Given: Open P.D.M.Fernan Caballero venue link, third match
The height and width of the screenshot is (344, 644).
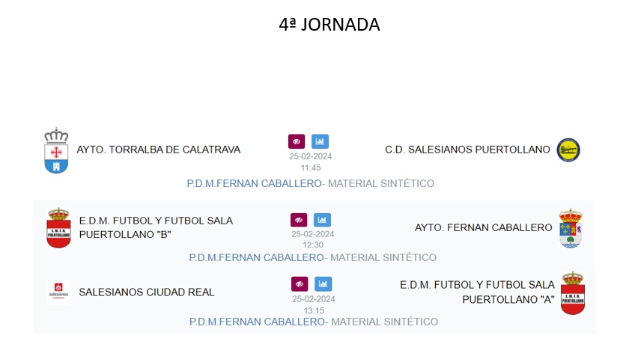Looking at the screenshot, I should 258,322.
